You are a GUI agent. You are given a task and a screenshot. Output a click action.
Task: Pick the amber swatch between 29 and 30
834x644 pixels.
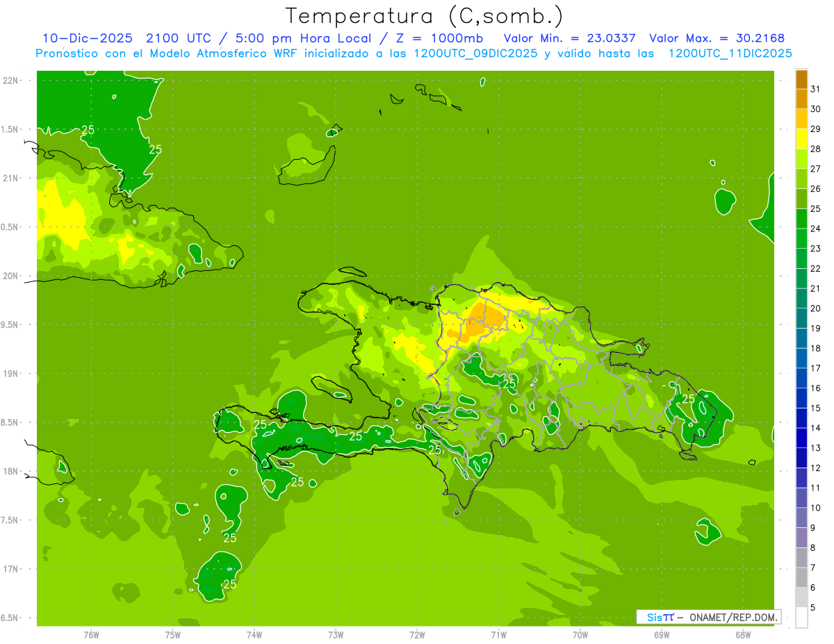801,119
